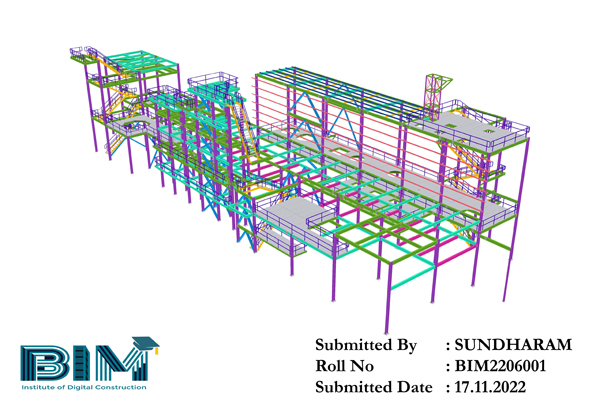Select the date '17.11.2022'
Image resolution: width=600 pixels, height=420 pixels.
(x=490, y=387)
